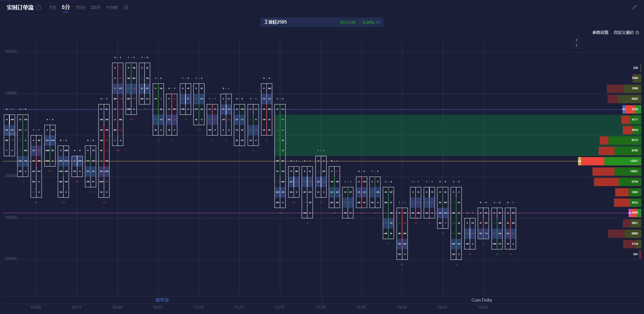The image size is (644, 314).
Task: Click the 5分 active timeframe tab
Action: point(66,7)
